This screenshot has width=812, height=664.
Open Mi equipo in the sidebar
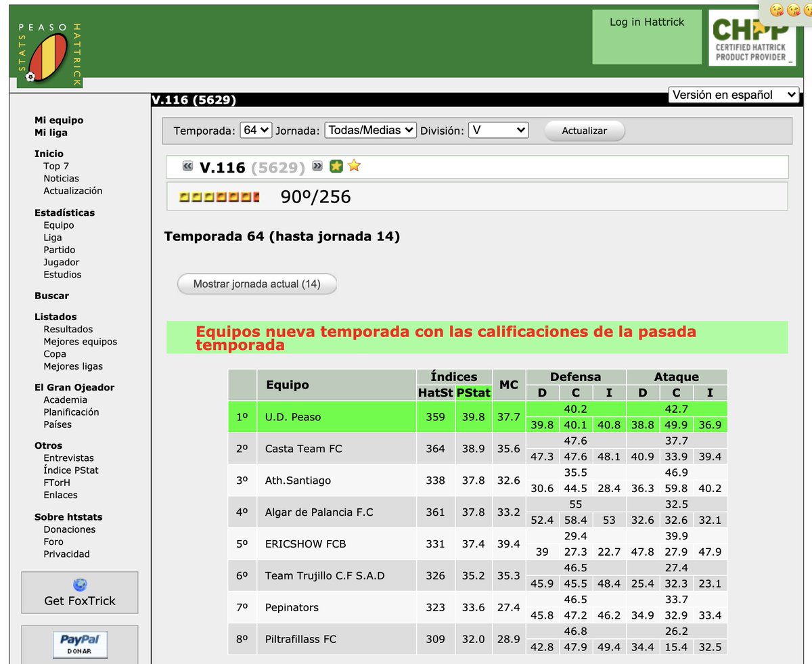click(x=59, y=120)
